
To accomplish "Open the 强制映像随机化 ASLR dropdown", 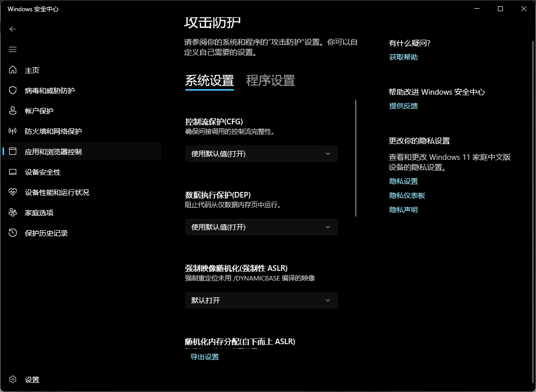I will [x=262, y=300].
